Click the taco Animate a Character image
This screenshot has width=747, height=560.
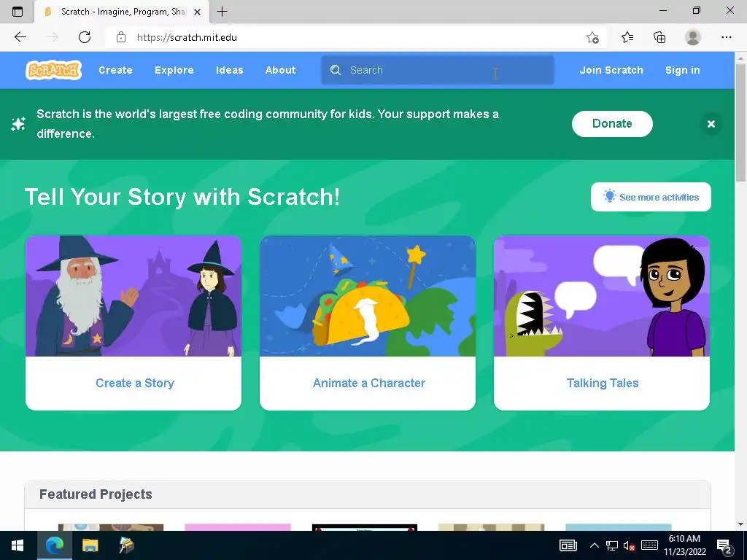[368, 296]
